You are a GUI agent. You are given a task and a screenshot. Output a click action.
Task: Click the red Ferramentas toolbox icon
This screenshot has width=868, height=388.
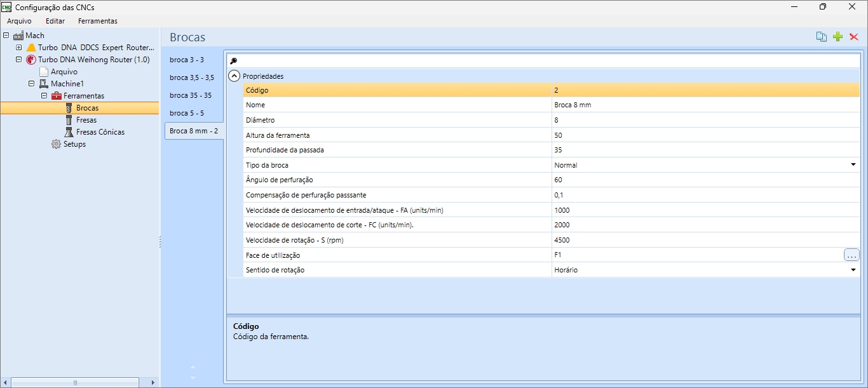coord(56,96)
